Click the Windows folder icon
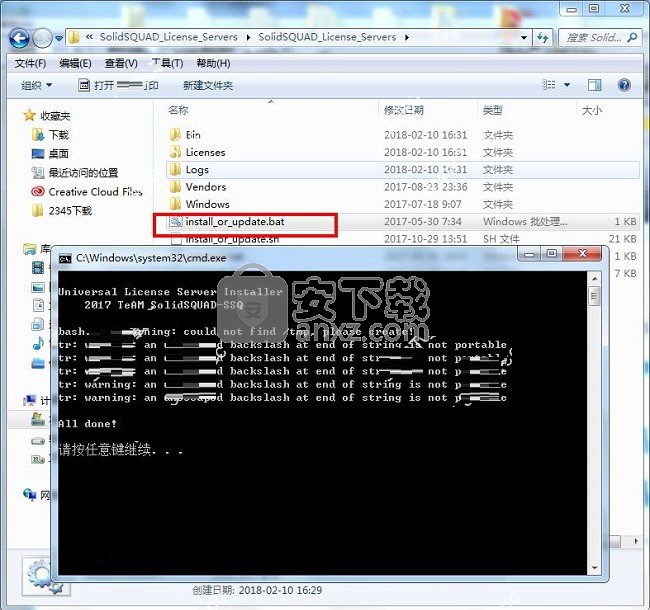650x610 pixels. click(x=175, y=204)
